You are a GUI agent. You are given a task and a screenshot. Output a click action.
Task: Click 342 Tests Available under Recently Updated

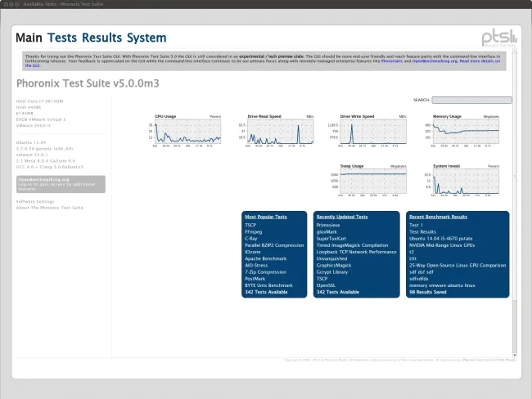(337, 292)
